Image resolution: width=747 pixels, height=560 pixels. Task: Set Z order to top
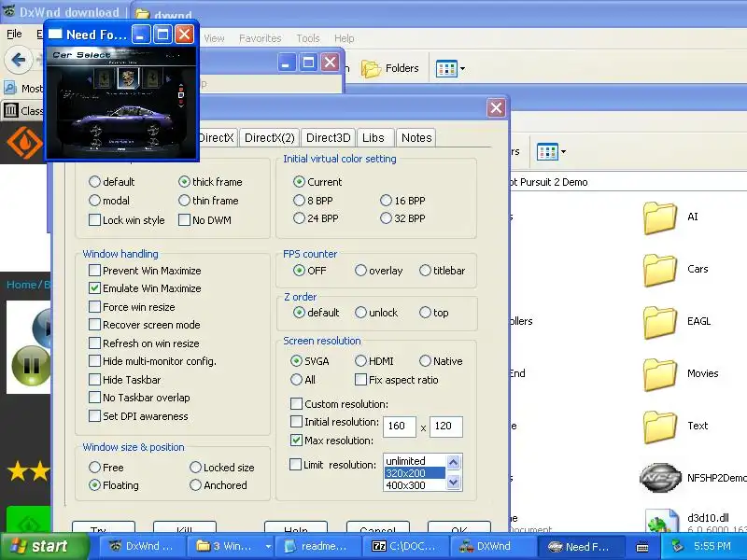click(425, 313)
